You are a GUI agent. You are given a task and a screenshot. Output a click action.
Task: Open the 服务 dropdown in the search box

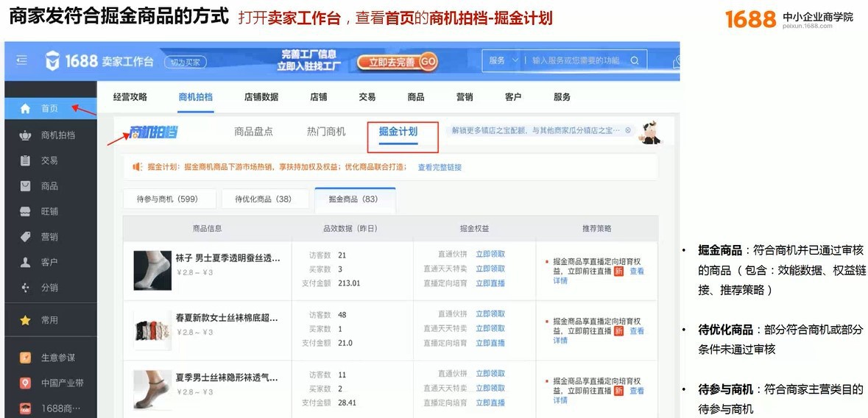[x=503, y=61]
